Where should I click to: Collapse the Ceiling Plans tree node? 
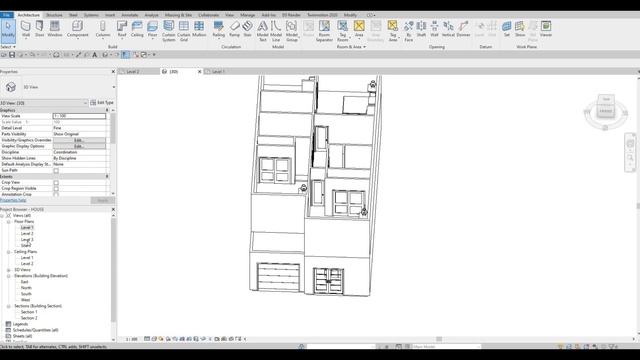click(9, 252)
